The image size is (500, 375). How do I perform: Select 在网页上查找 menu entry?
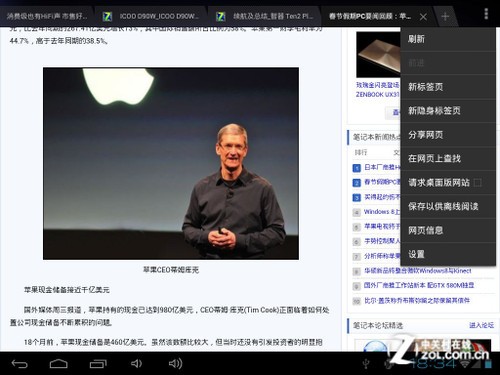pos(448,159)
